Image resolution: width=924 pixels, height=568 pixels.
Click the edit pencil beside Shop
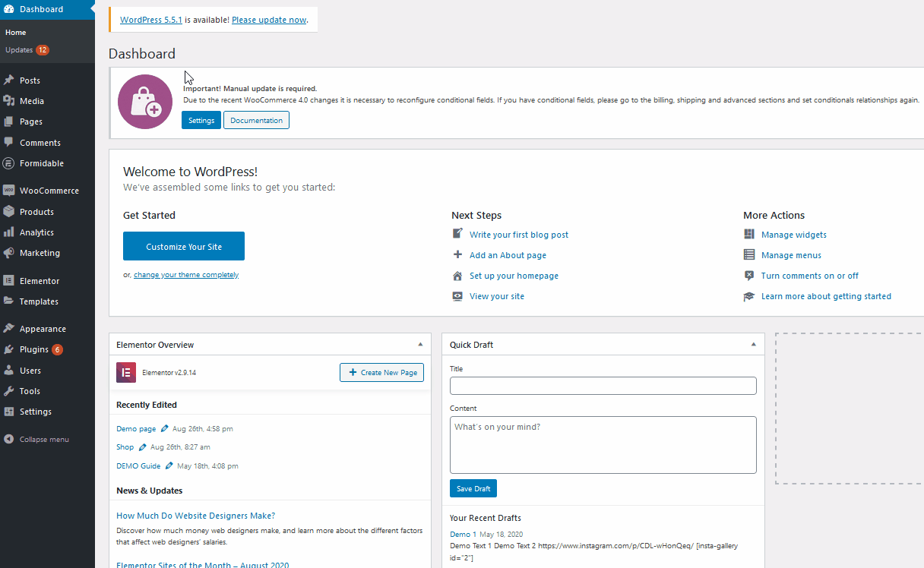coord(143,447)
